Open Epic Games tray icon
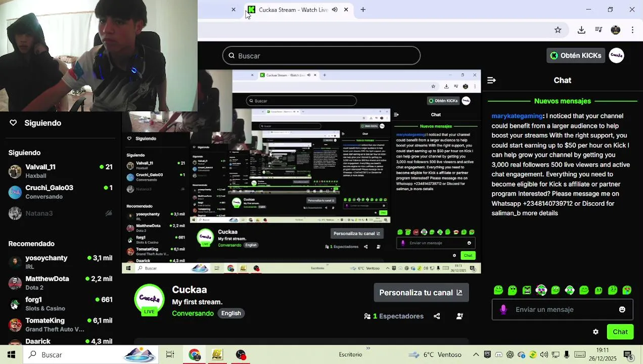Screen dimensions: 643x364 tap(487, 354)
